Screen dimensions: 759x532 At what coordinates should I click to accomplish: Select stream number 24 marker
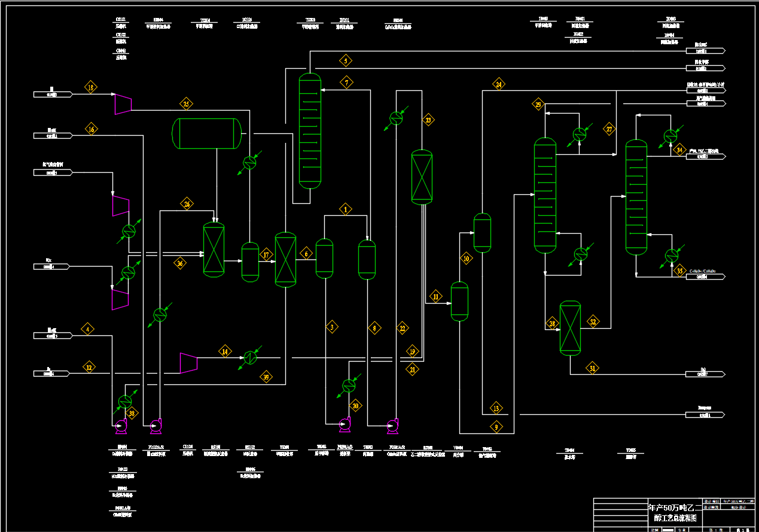pos(499,84)
